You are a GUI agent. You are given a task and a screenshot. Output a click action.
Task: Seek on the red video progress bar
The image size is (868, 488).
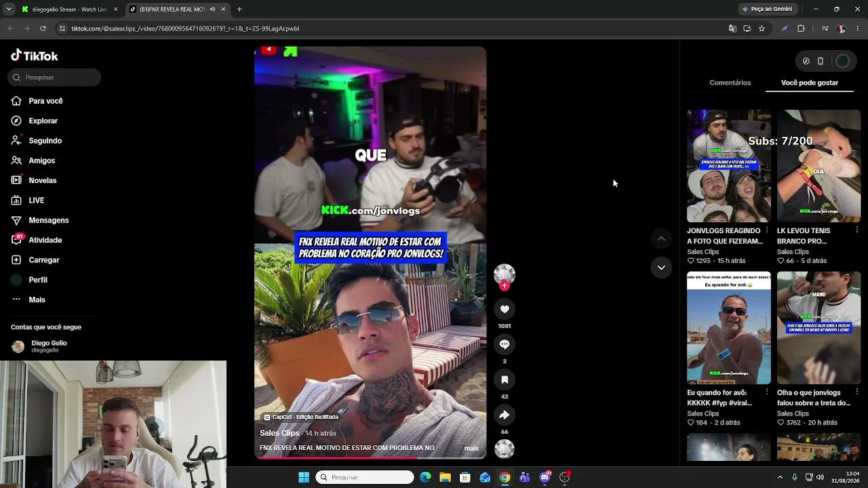[x=370, y=457]
